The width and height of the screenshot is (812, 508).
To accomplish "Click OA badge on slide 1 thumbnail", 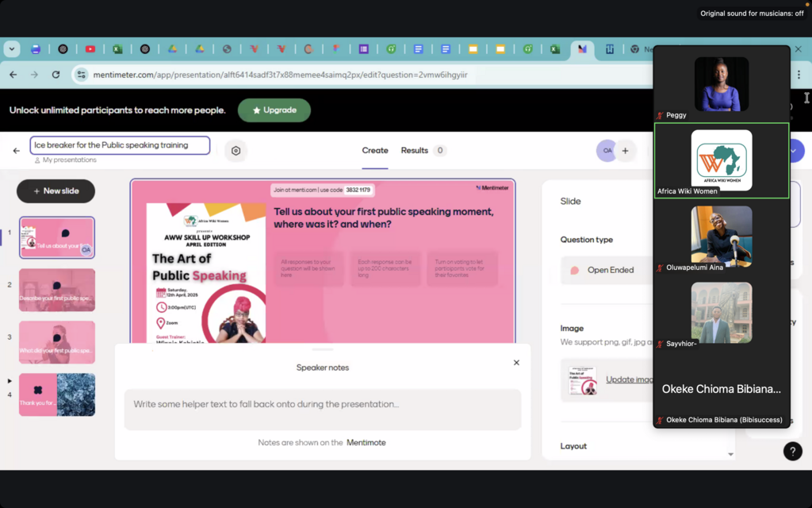I will (86, 250).
